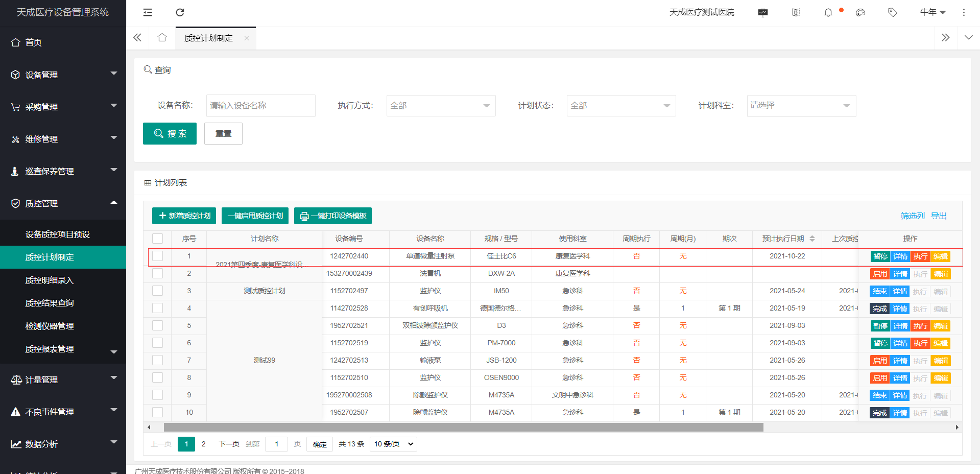This screenshot has height=474, width=980.
Task: Open the big-screen monitor icon in header
Action: (763, 12)
